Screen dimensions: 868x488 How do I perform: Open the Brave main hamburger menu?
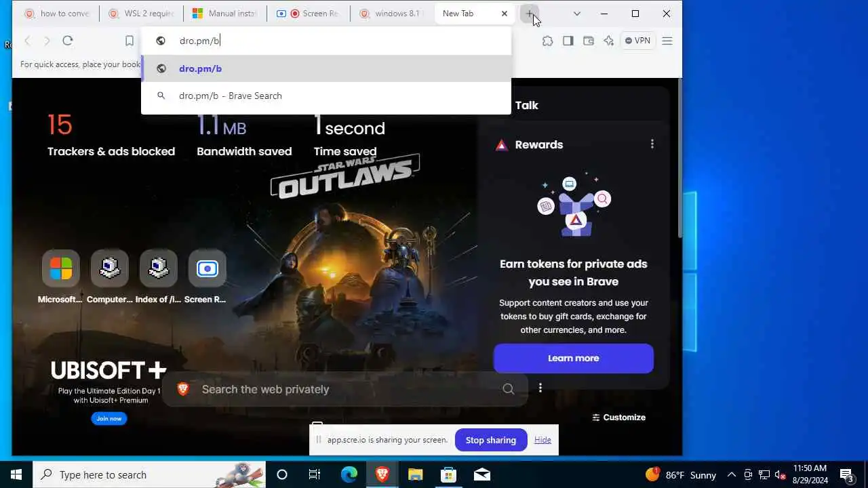[667, 41]
